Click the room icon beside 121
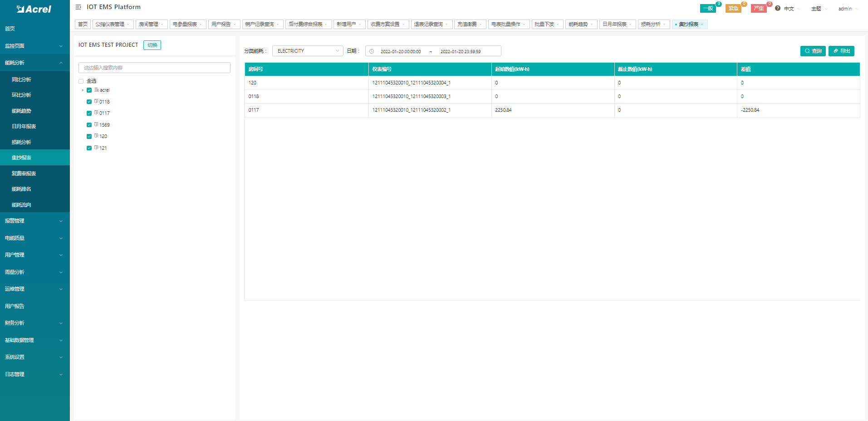The height and width of the screenshot is (421, 868). click(96, 148)
